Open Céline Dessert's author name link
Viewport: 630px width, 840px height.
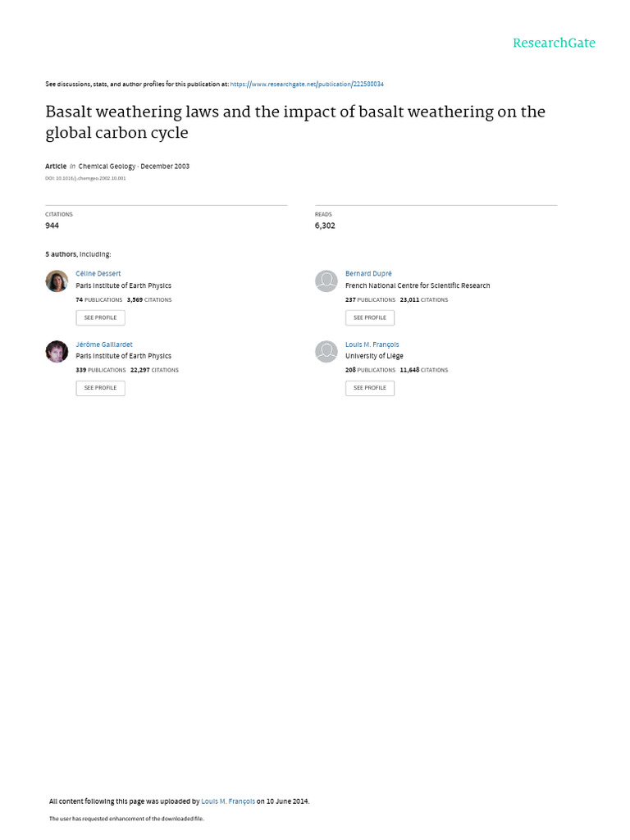98,273
